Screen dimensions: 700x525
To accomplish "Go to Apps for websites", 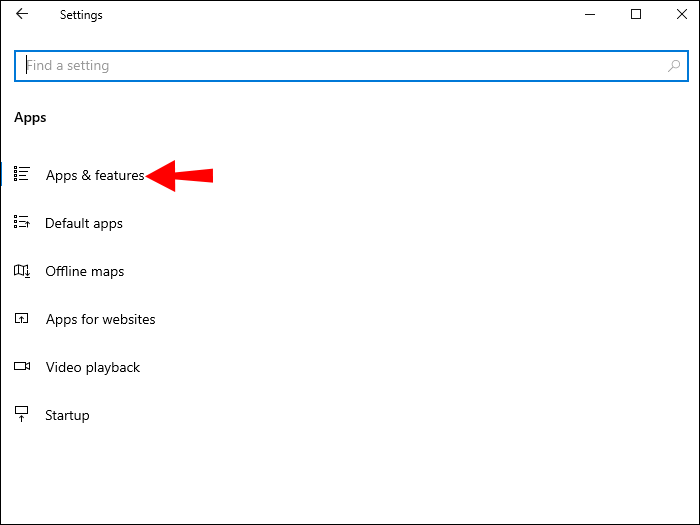I will [100, 319].
